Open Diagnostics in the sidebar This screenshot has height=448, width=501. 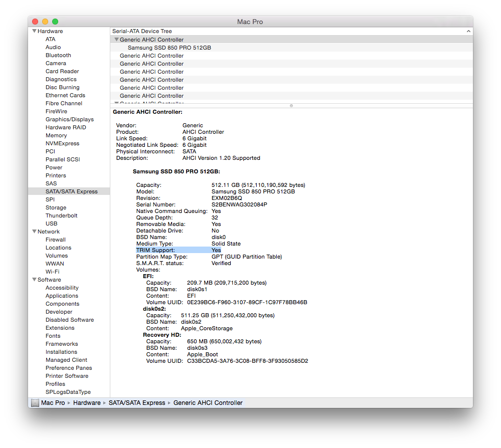[61, 79]
